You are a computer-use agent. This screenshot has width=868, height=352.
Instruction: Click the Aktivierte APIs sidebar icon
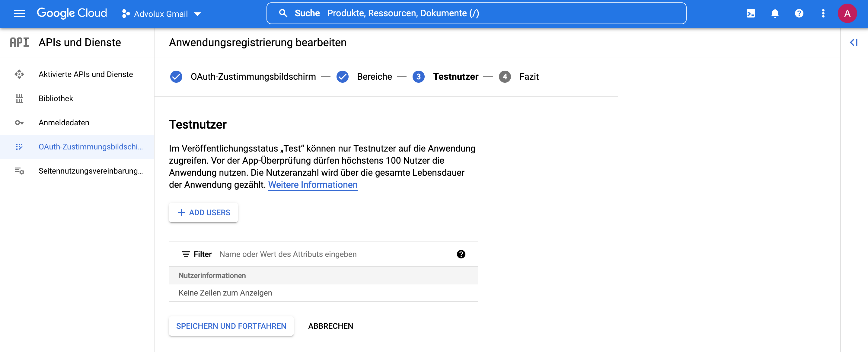click(19, 74)
